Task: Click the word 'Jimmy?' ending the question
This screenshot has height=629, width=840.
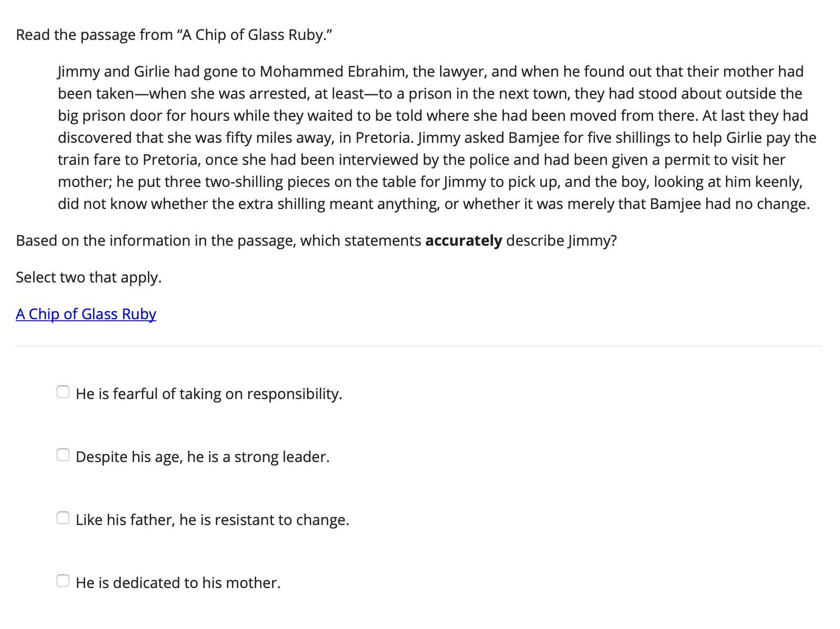Action: pos(592,240)
